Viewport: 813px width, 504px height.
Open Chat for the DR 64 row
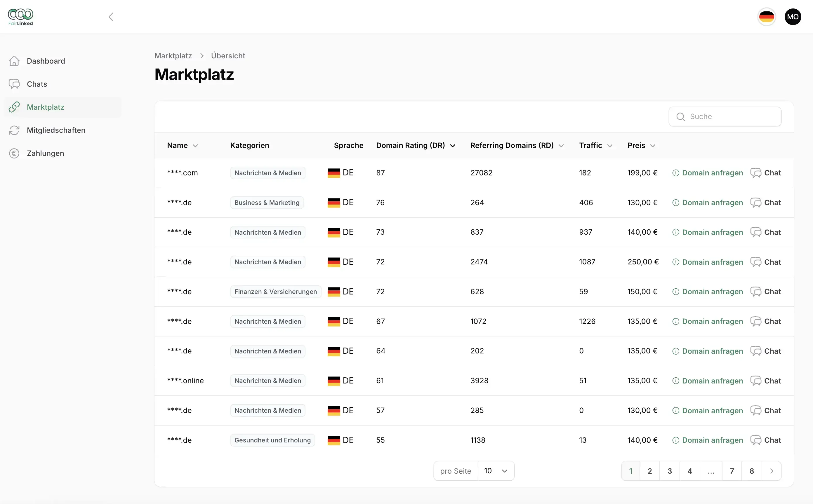pyautogui.click(x=765, y=351)
